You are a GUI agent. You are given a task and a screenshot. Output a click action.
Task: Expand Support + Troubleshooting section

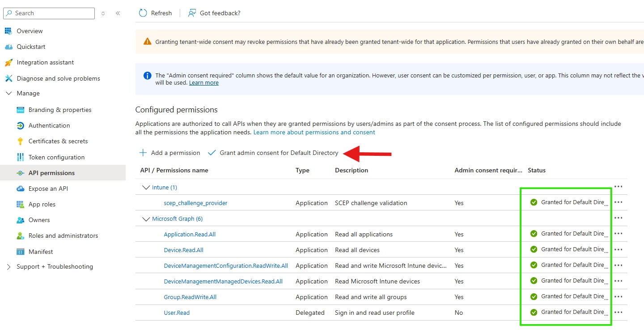point(8,266)
